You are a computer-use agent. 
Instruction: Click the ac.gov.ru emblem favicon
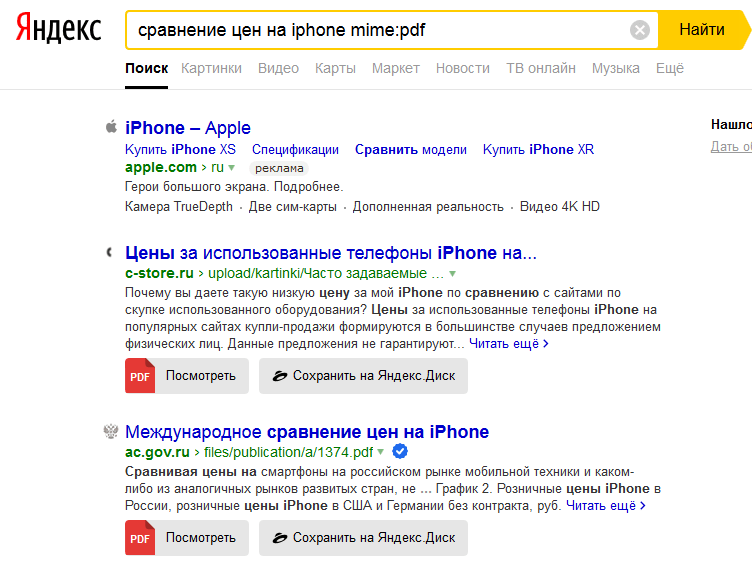(111, 432)
